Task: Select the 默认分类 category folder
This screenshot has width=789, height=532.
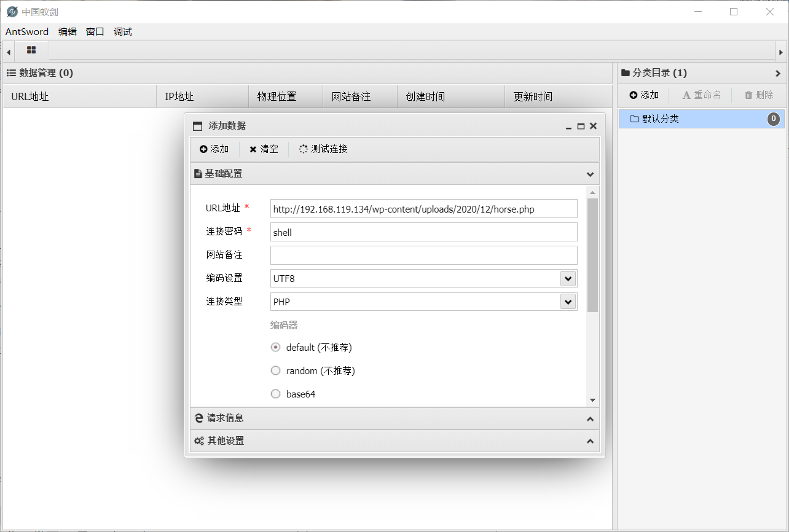Action: tap(701, 119)
